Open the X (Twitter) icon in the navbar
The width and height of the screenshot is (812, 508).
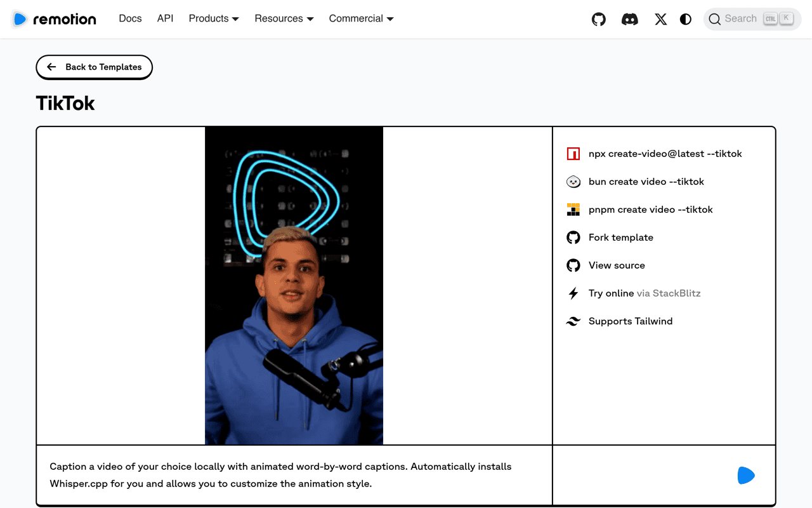[x=661, y=19]
